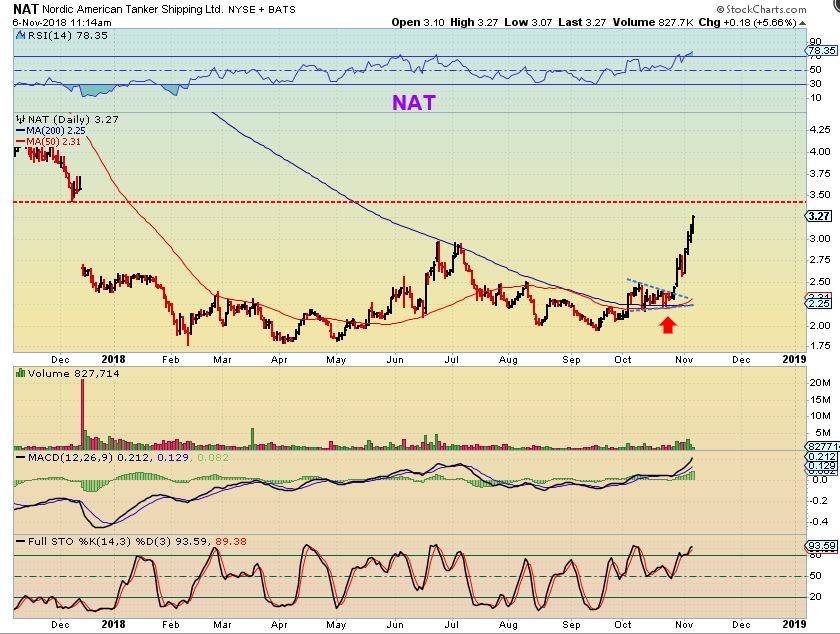This screenshot has height=634, width=840.
Task: Click the 1.75 price axis label
Action: click(x=820, y=346)
